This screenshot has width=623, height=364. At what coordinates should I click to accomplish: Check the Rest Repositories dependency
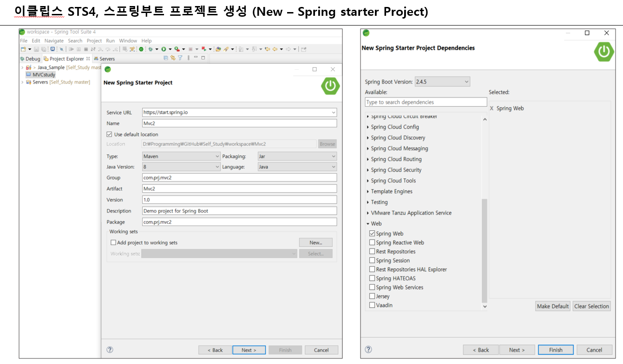[x=372, y=251]
